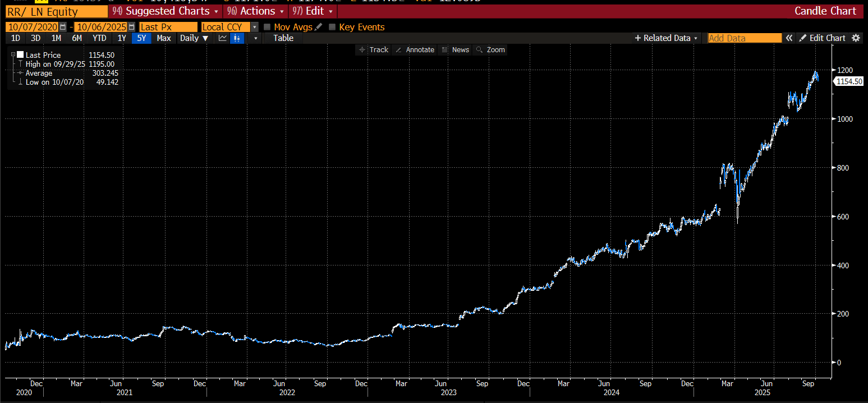Click the start date calendar icon

pyautogui.click(x=63, y=27)
